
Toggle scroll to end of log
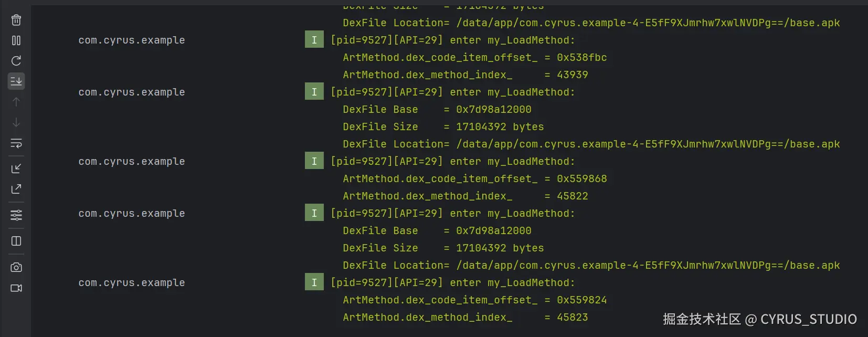click(x=16, y=81)
